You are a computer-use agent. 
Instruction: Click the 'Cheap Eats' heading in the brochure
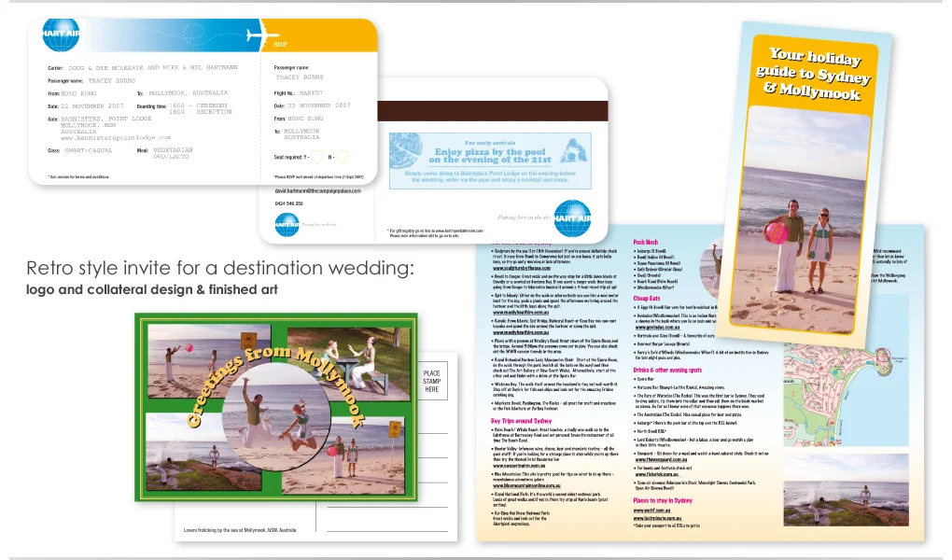coord(647,299)
